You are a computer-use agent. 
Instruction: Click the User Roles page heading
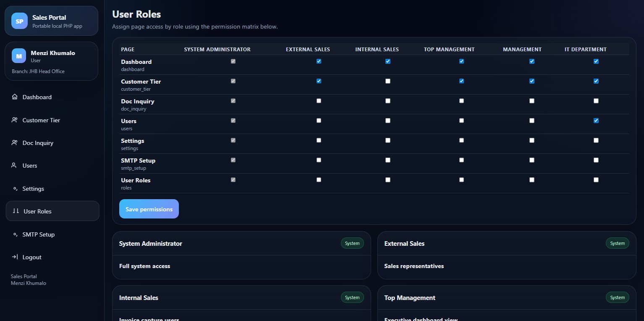click(x=136, y=14)
